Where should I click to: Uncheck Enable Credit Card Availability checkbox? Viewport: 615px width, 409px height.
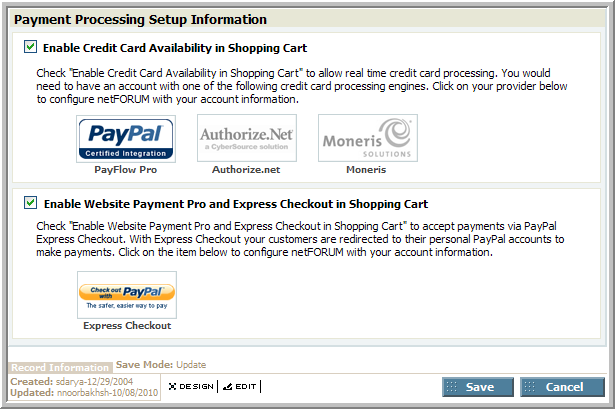pos(31,47)
